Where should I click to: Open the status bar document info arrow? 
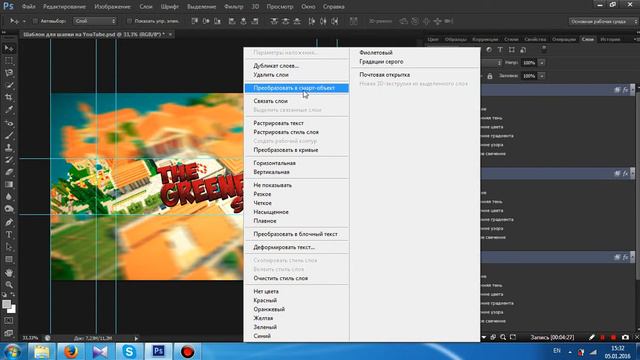point(136,338)
